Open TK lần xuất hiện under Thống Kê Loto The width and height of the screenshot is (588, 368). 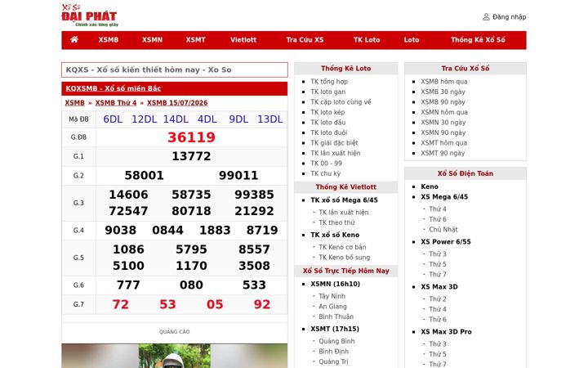[336, 153]
